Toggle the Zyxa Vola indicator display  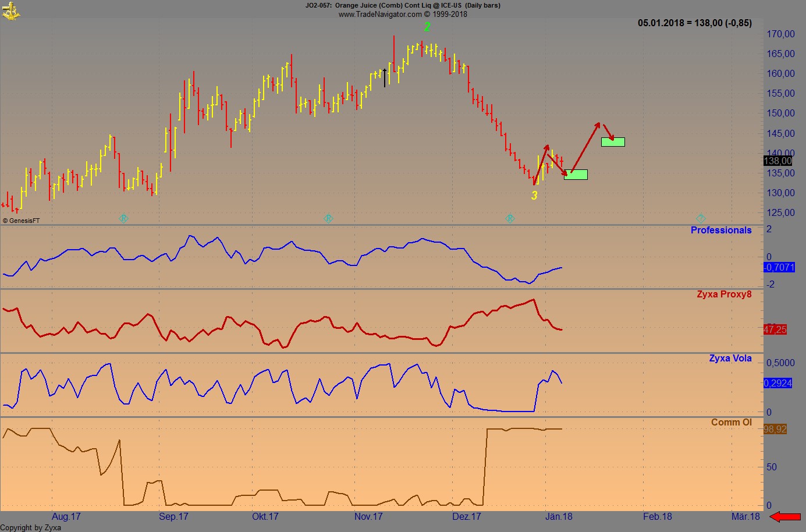(730, 358)
